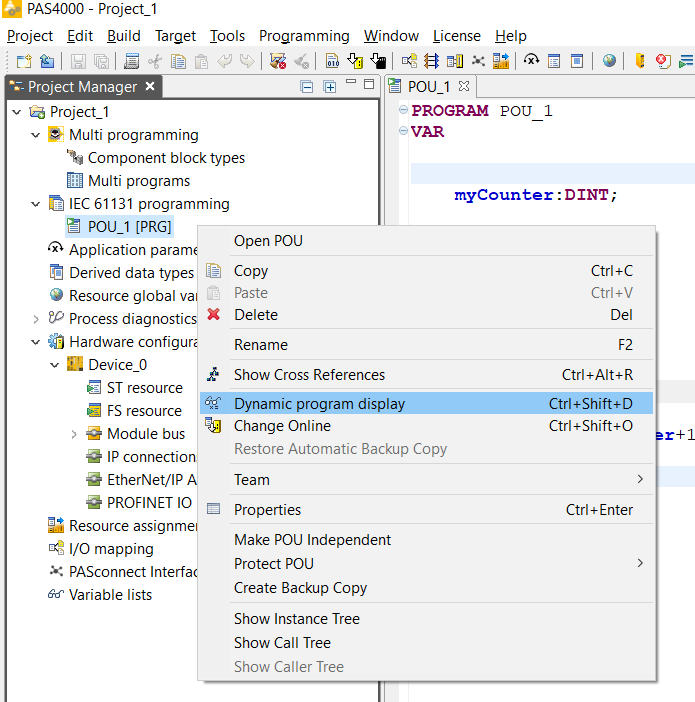Open Resource assignment from the toolbar icon
This screenshot has width=695, height=702.
point(501,61)
